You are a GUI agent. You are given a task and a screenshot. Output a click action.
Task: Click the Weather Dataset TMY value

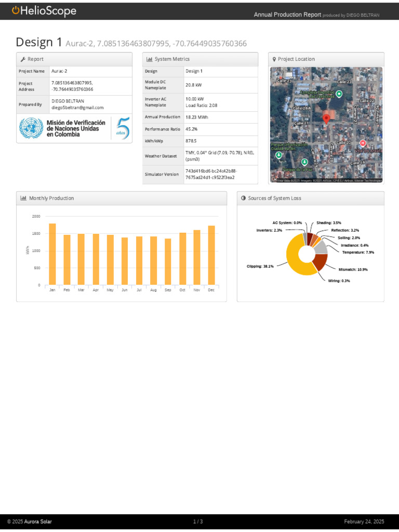click(220, 156)
